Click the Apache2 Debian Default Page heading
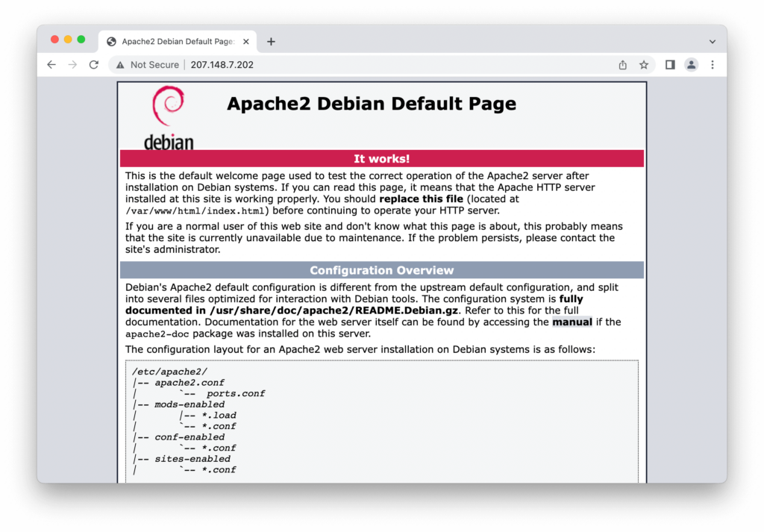 click(x=372, y=104)
